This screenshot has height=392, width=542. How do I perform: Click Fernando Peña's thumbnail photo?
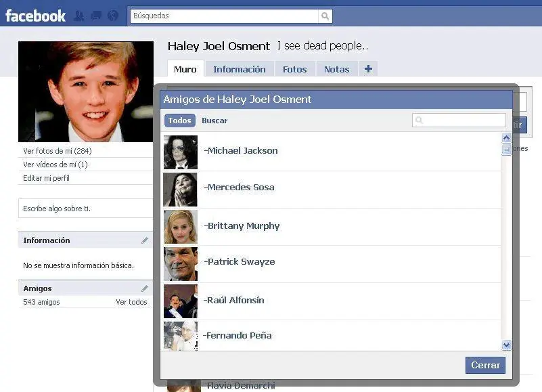[x=181, y=336]
